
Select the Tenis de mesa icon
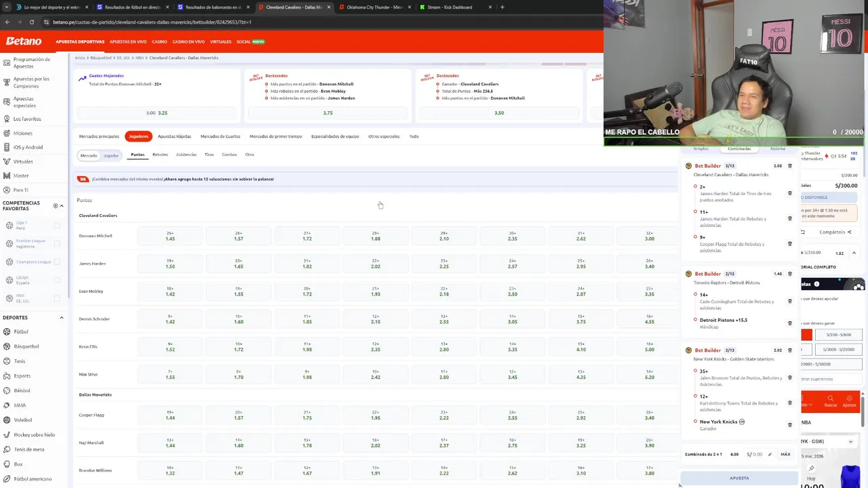tap(7, 449)
